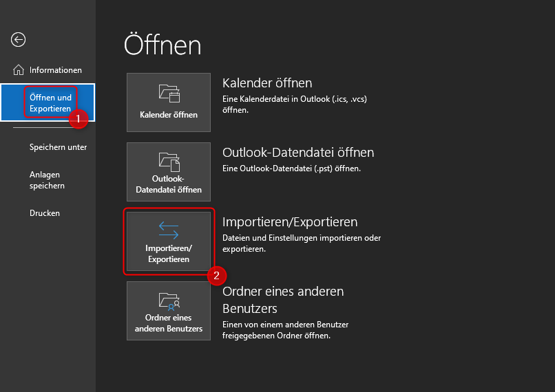
Task: Open the Informationen section
Action: click(55, 70)
